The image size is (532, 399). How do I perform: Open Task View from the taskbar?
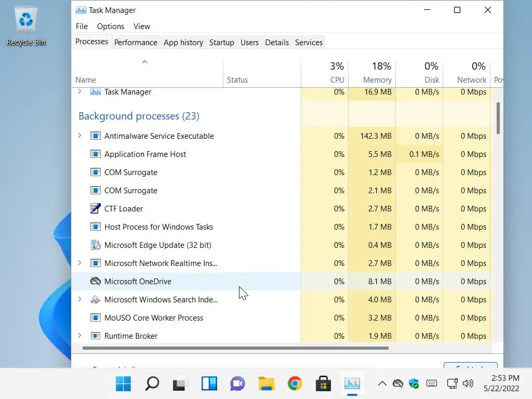coord(180,384)
